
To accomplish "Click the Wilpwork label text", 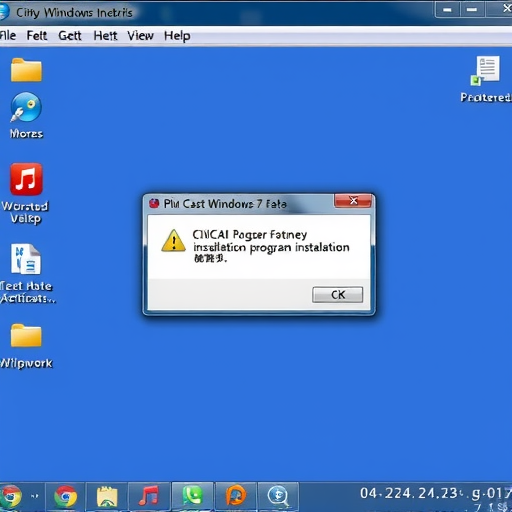I will tap(26, 363).
